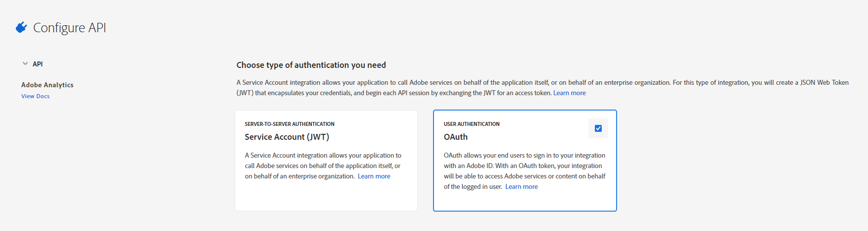Screen dimensions: 868x231
Task: Click empty area at bottom of Service Account card
Action: (x=326, y=197)
